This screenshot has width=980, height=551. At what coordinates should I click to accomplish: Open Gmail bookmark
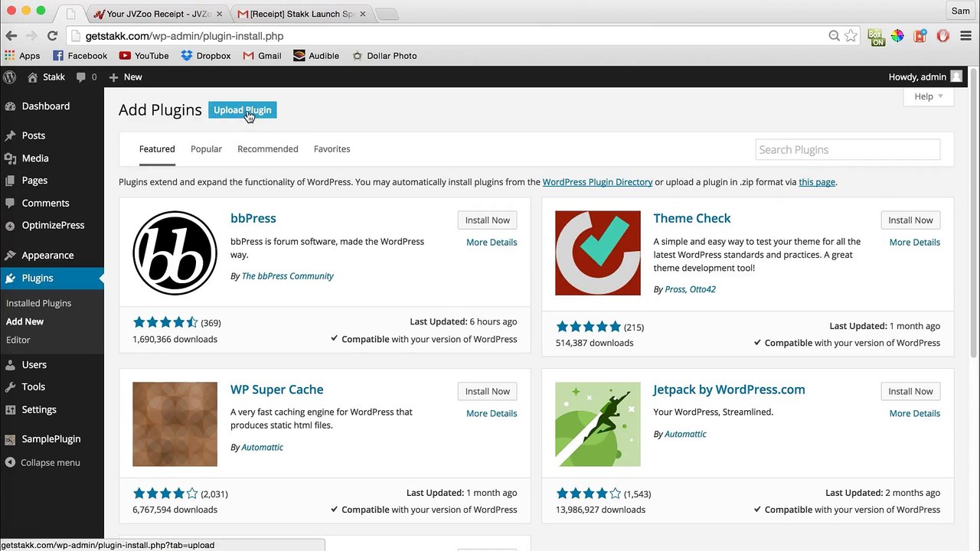pyautogui.click(x=262, y=56)
